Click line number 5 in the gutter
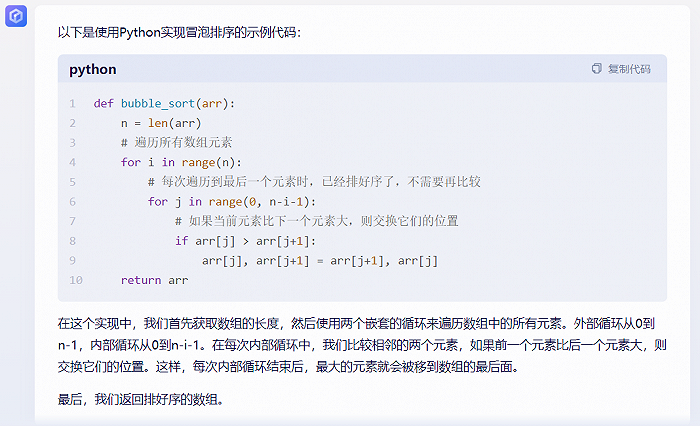The image size is (700, 426). click(x=72, y=182)
